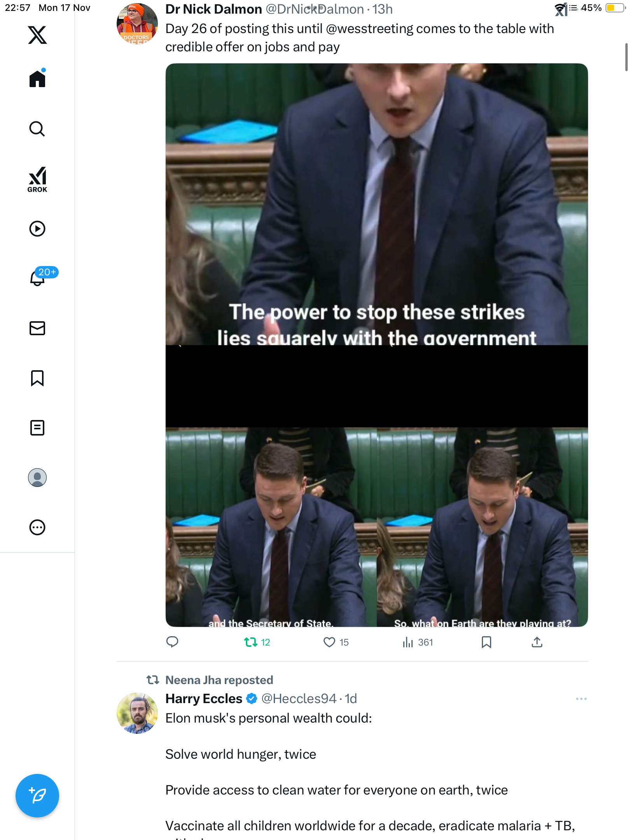630x840 pixels.
Task: Open Messages envelope icon
Action: (x=37, y=328)
